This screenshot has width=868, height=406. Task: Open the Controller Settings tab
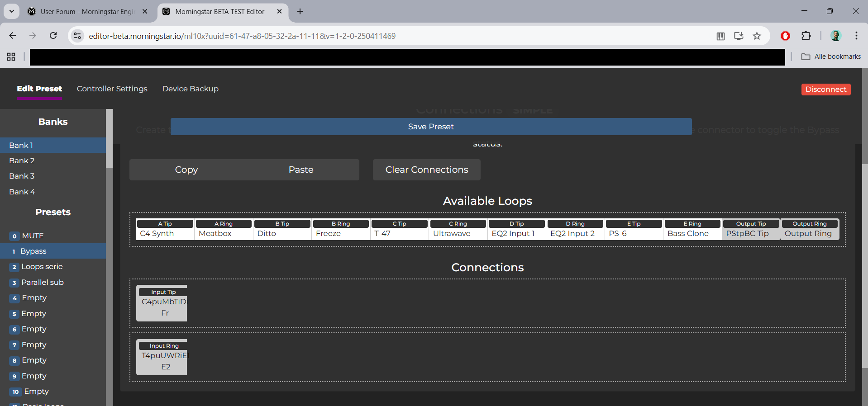click(x=112, y=89)
